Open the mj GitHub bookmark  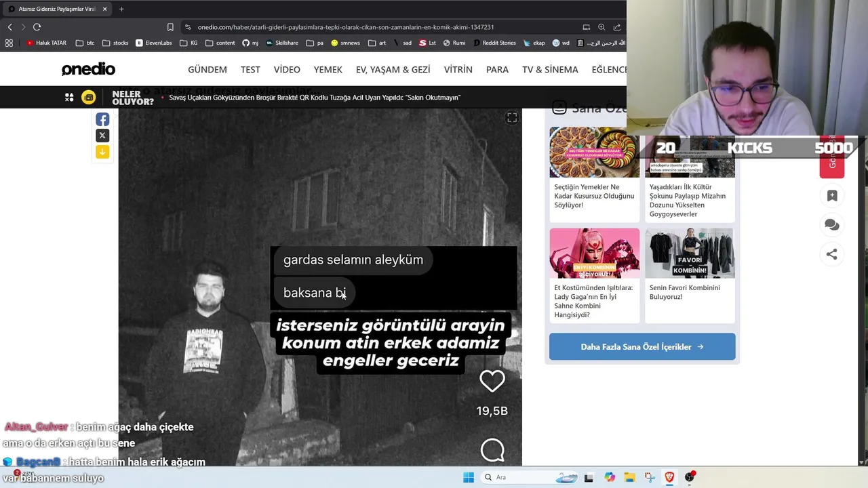250,43
